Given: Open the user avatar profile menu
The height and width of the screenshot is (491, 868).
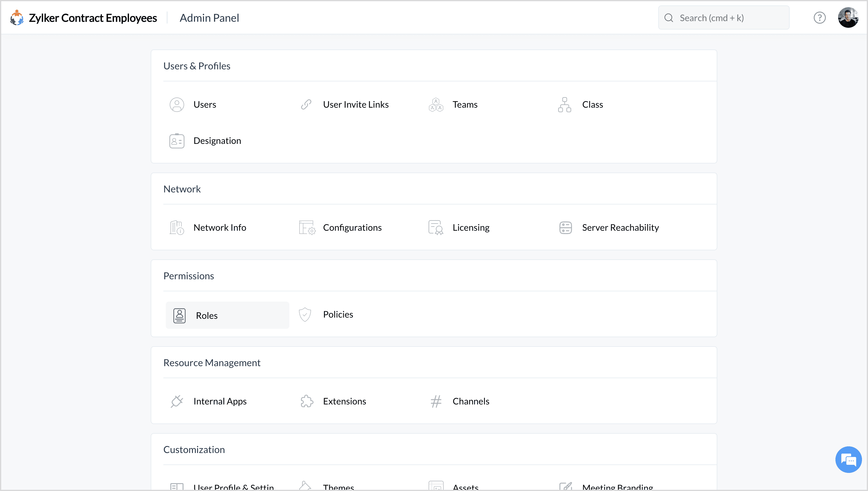Looking at the screenshot, I should [848, 18].
